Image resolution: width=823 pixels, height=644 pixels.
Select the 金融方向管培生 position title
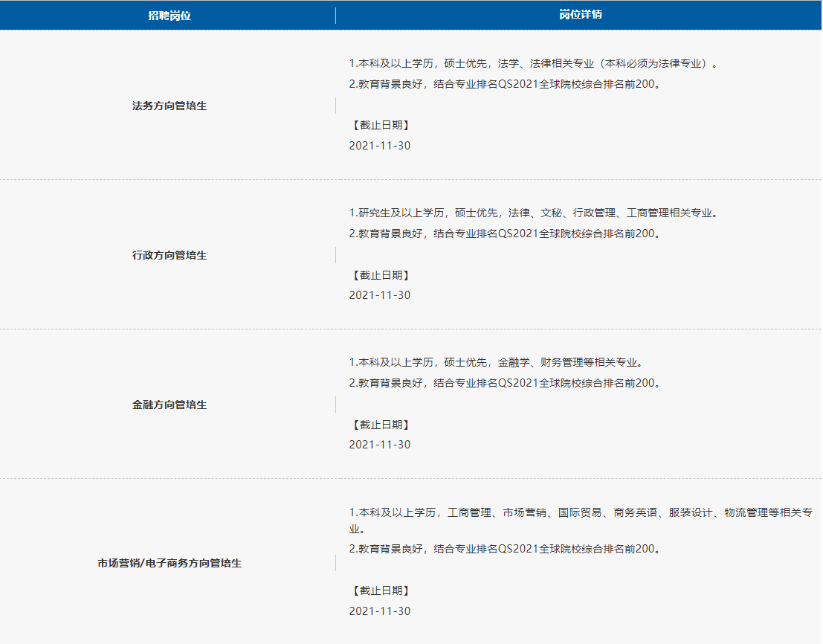coord(169,405)
